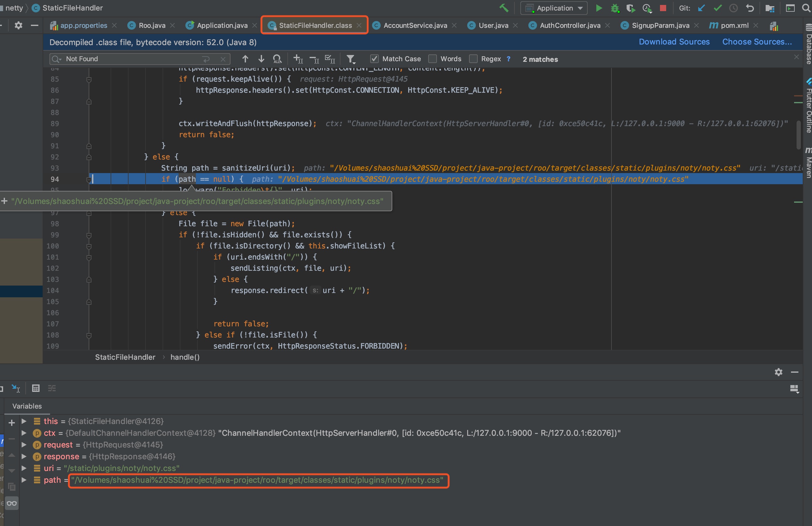Open the Commit changes checkmark in Git toolbar
The image size is (812, 526).
(717, 8)
